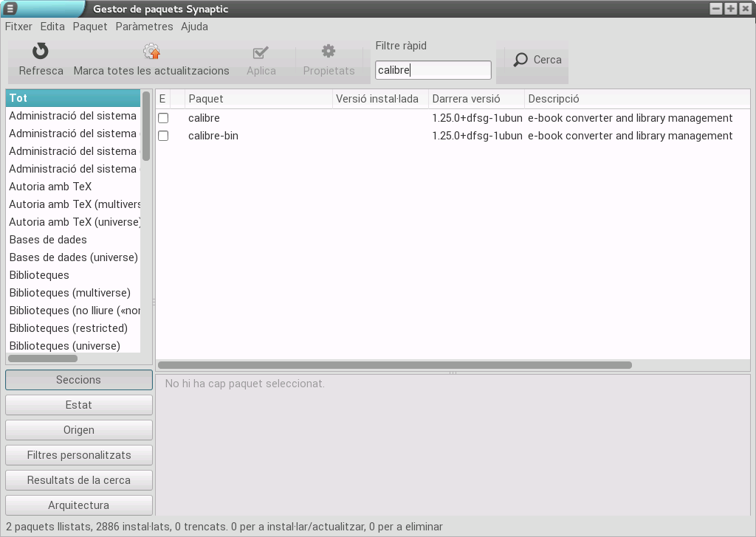Click the Cerca magnifying glass icon
This screenshot has width=756, height=537.
[x=521, y=60]
